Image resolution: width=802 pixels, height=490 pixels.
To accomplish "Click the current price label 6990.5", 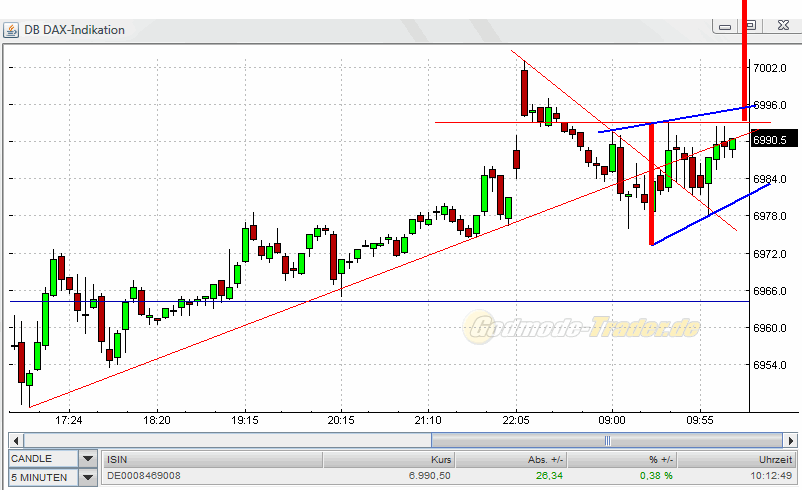I will pos(773,140).
